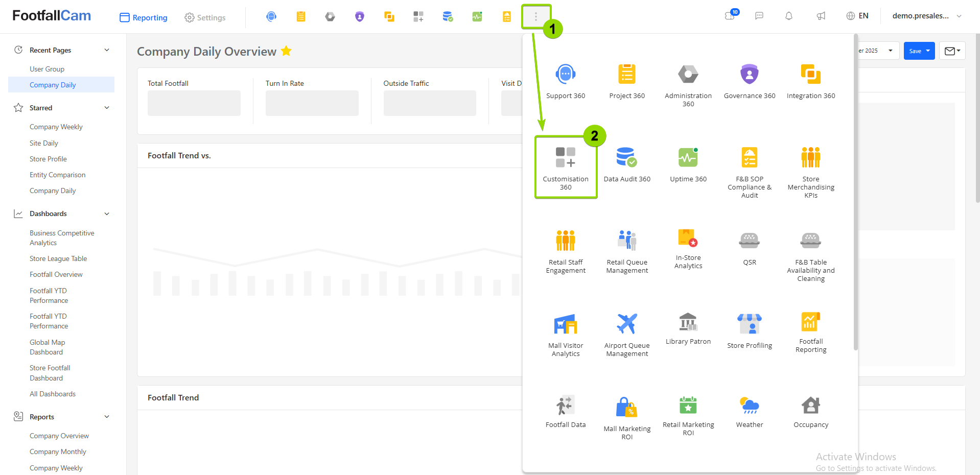
Task: Open the chat messages icon
Action: (759, 16)
